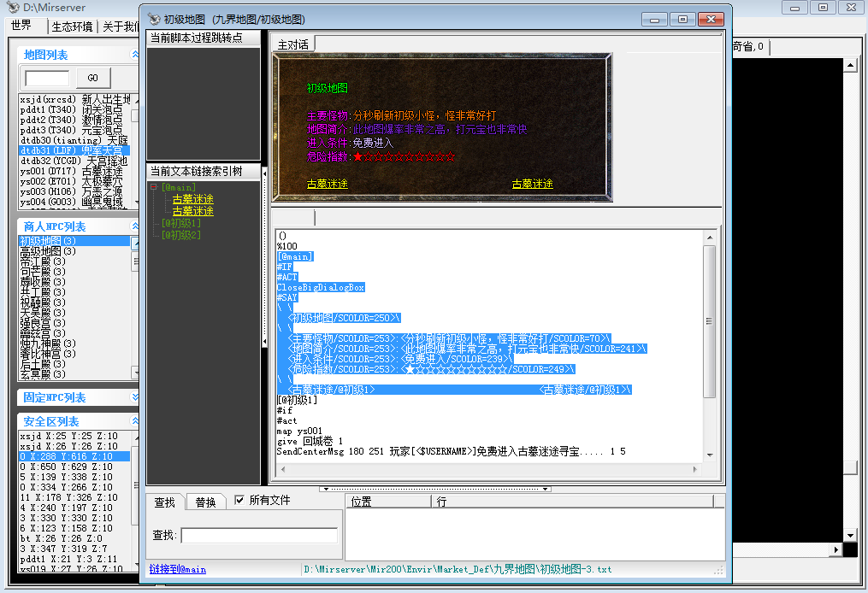Open the 生态环境 tab
Viewport: 868px width, 593px height.
(x=72, y=26)
